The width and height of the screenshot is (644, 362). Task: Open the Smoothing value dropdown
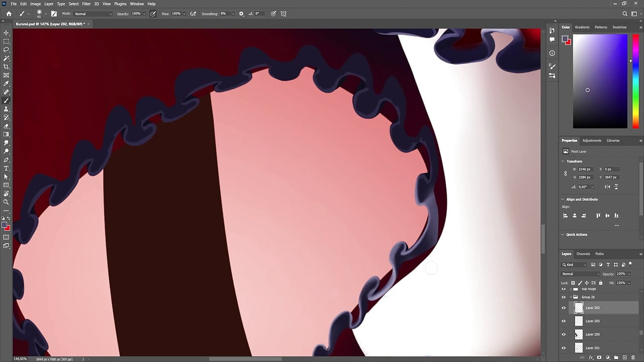[232, 14]
